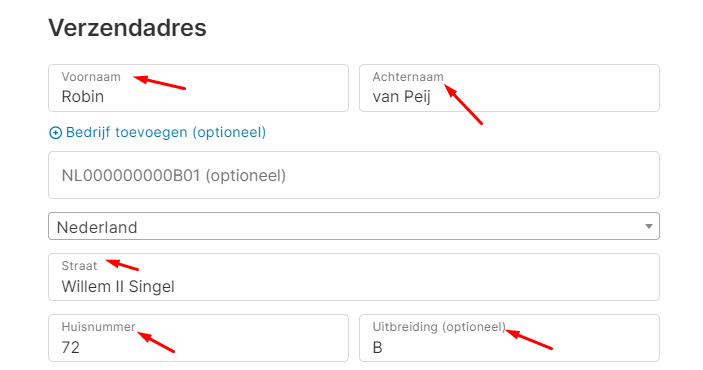The width and height of the screenshot is (703, 370).
Task: Focus the Voornaam input field
Action: 198,88
